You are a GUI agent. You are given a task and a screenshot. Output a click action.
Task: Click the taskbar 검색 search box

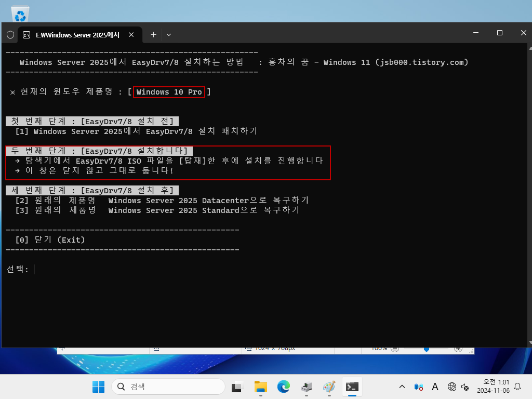pyautogui.click(x=168, y=387)
